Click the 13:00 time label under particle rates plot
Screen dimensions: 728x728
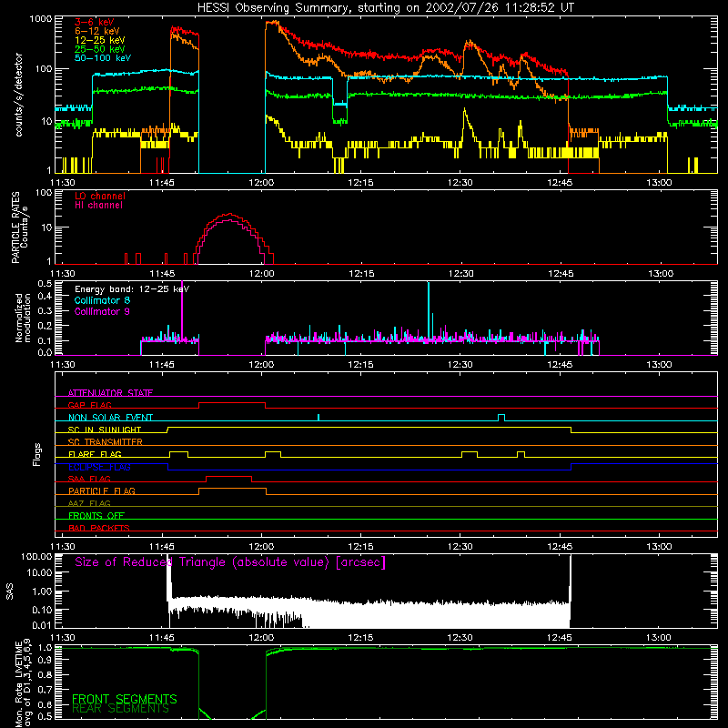pyautogui.click(x=661, y=274)
